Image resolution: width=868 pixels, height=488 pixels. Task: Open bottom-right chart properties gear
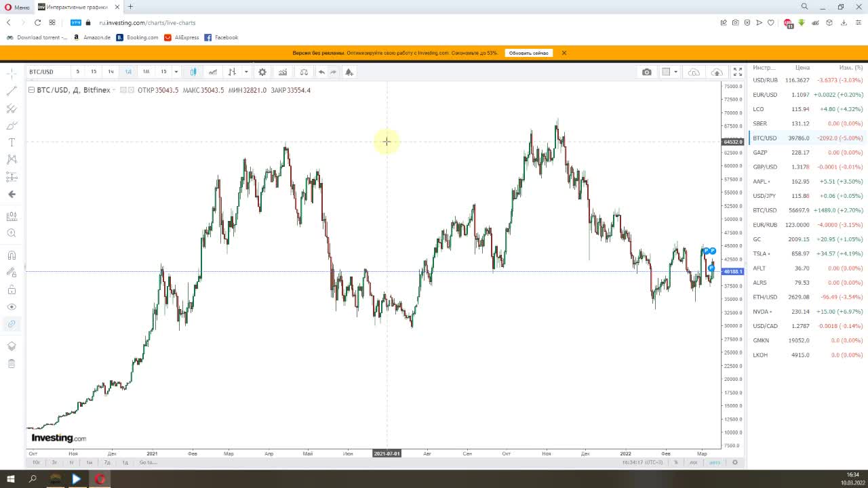pos(735,462)
